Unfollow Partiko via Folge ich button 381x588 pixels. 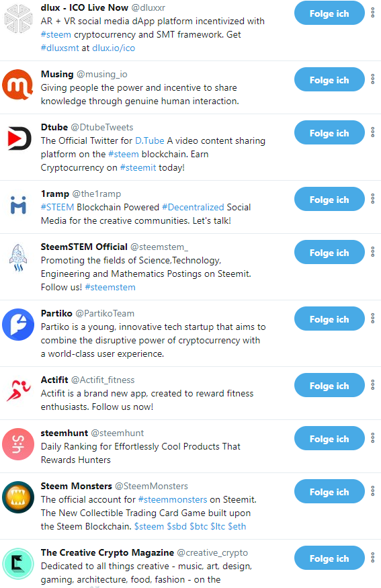coord(329,319)
